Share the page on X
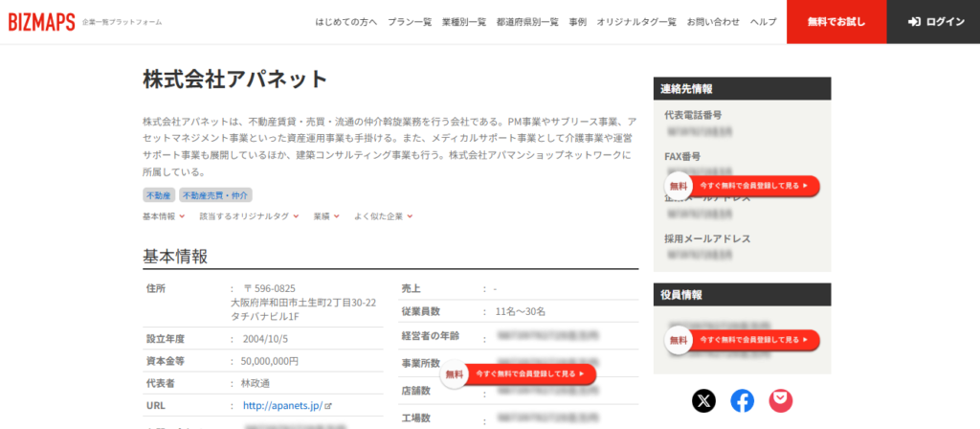Screen dimensions: 980x429 pos(703,401)
